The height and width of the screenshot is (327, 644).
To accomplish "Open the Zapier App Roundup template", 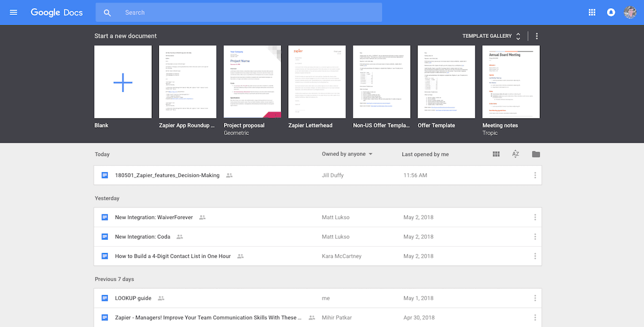I will [x=188, y=82].
